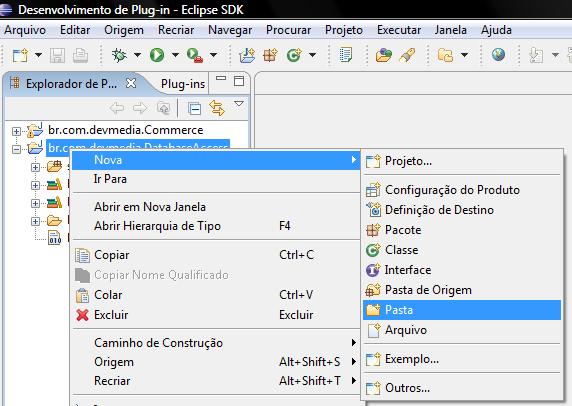
Task: Click the Search flashlight icon in toolbar
Action: [407, 55]
